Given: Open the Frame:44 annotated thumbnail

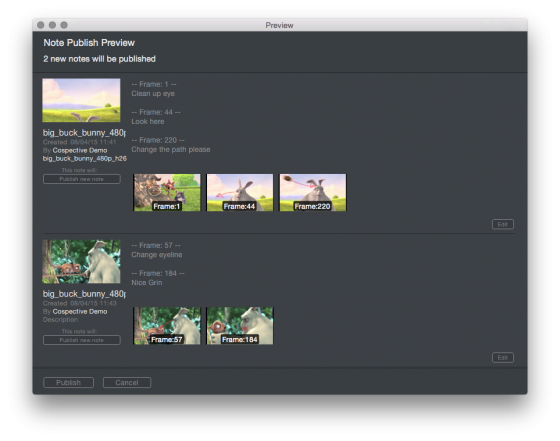Looking at the screenshot, I should click(x=240, y=192).
